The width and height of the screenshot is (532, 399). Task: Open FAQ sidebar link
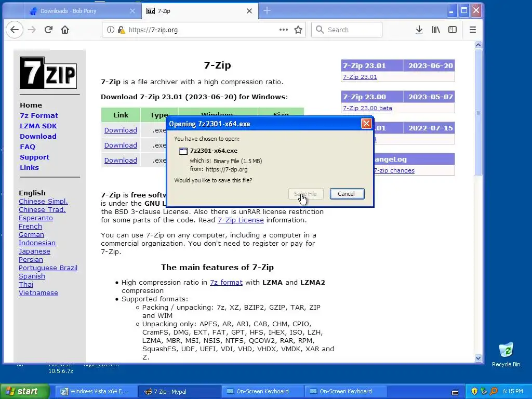tap(28, 147)
